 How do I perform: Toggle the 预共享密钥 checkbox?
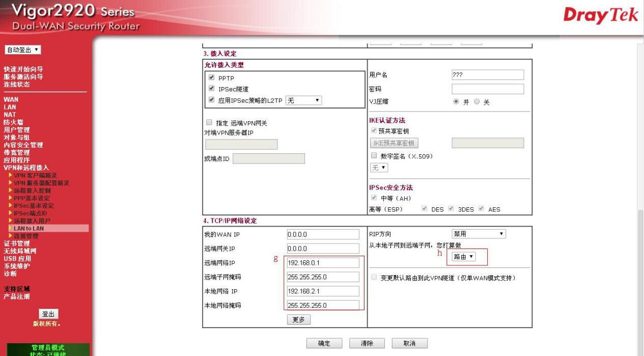tap(374, 131)
